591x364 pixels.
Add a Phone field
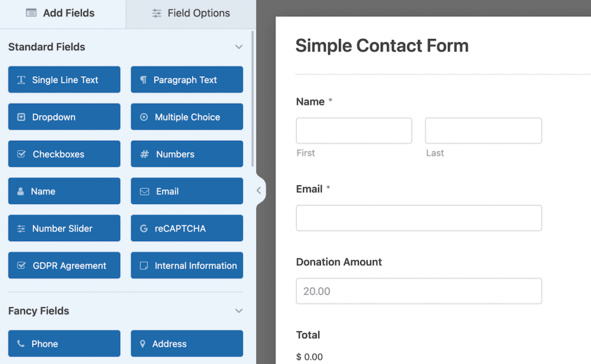[63, 343]
